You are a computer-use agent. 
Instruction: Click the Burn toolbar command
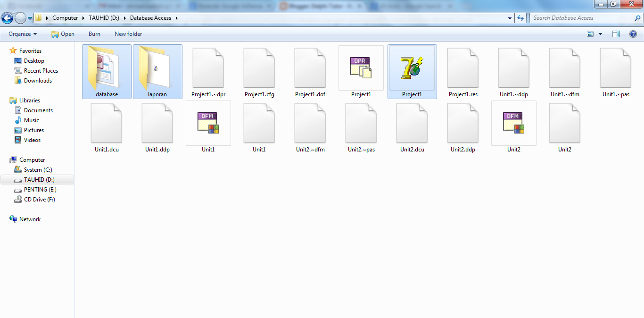point(94,33)
